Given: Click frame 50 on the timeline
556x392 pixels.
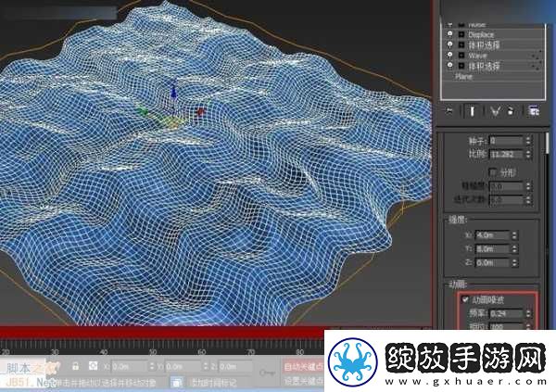Looking at the screenshot, I should (153, 352).
